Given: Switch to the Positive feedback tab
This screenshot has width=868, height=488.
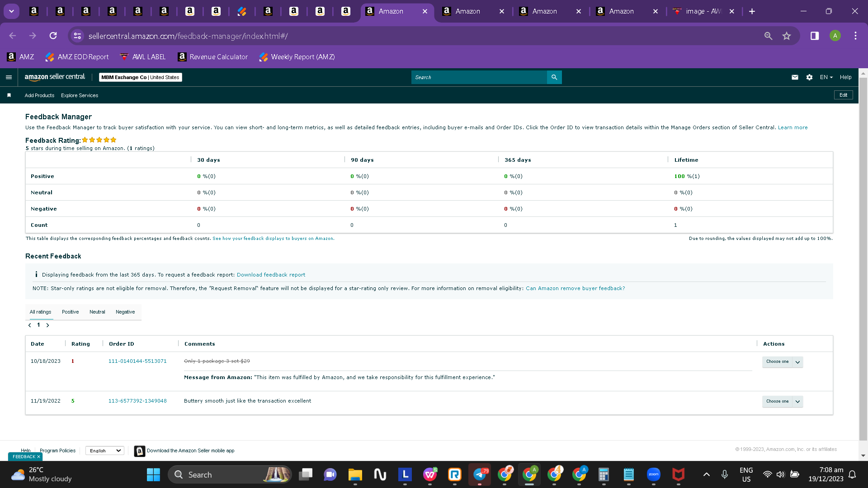Looking at the screenshot, I should (70, 312).
